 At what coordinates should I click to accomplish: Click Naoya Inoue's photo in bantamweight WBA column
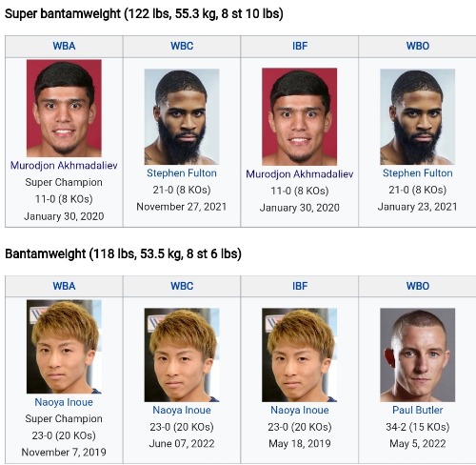click(64, 347)
